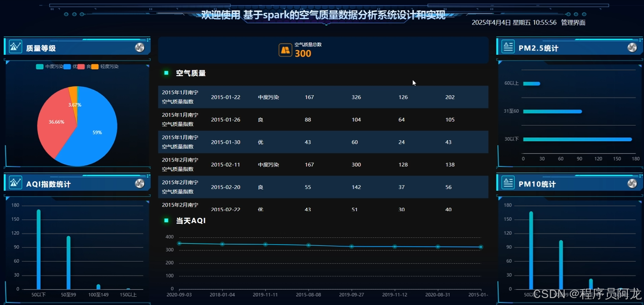Click the 中度污染 cell in 2015-01-22 row
This screenshot has height=305, width=644.
click(x=269, y=97)
